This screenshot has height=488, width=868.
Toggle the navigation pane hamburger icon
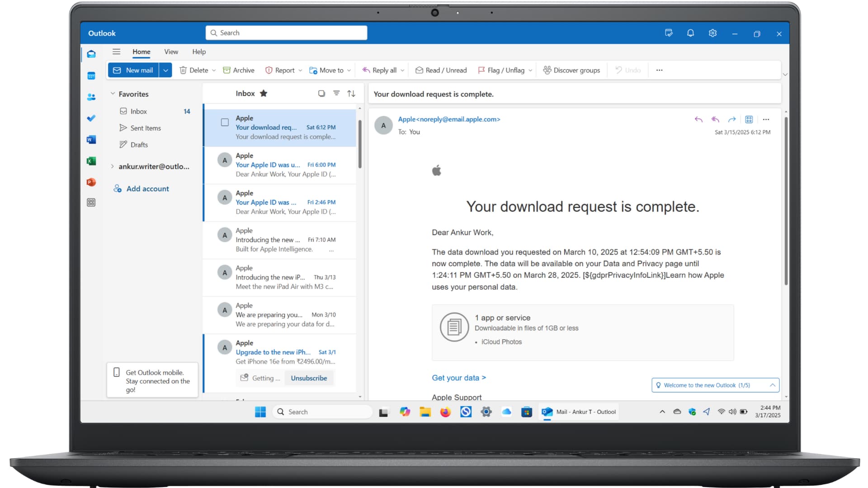tap(116, 52)
